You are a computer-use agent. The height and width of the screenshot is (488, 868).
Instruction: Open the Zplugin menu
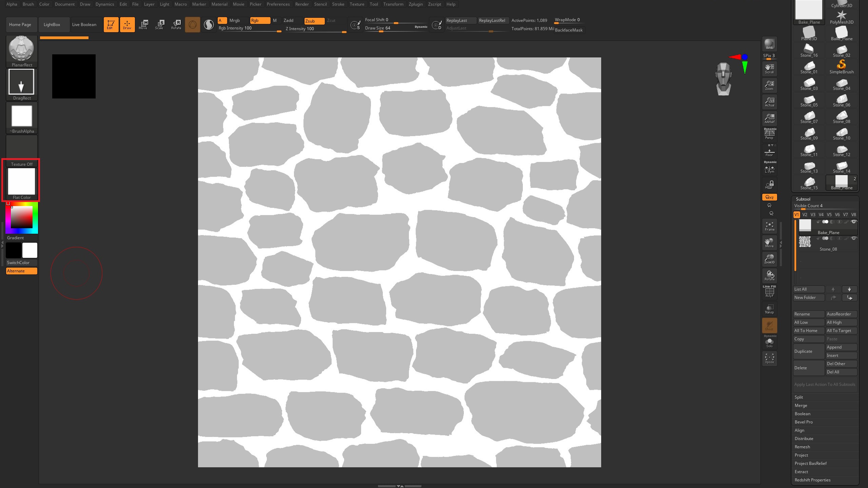tap(416, 4)
